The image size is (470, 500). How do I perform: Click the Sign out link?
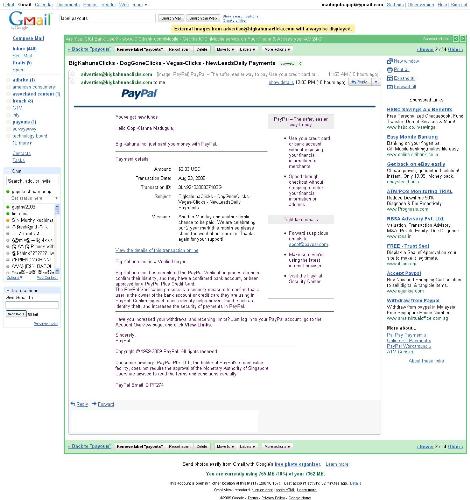(460, 5)
